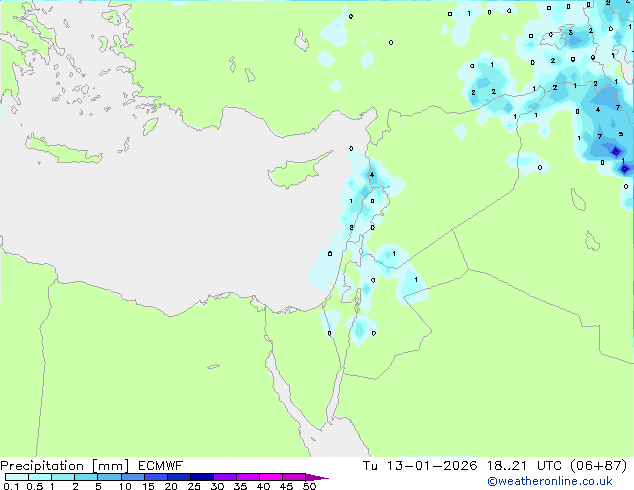The height and width of the screenshot is (490, 634).
Task: Select the 1–2 mm legend color swatch
Action: coord(63,477)
